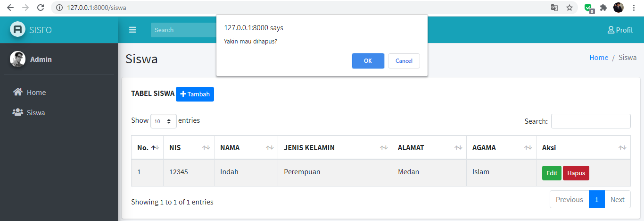Edit the Indah student row
This screenshot has width=644, height=221.
pos(552,173)
